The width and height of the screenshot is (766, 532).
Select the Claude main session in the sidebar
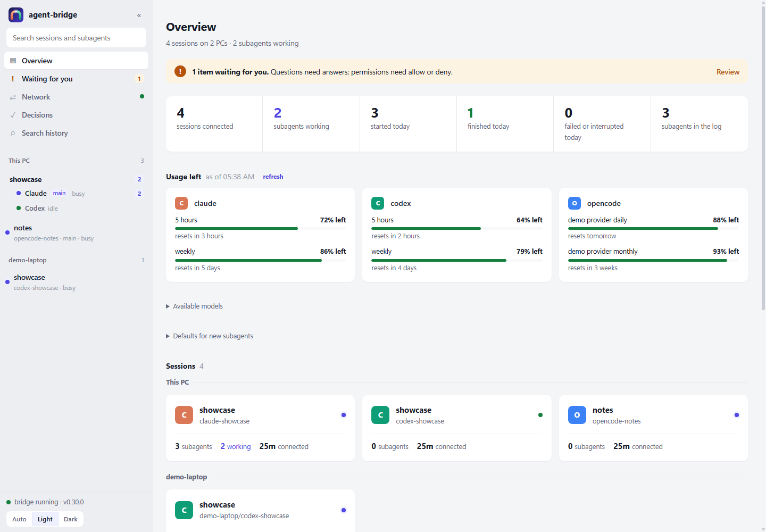click(x=79, y=193)
